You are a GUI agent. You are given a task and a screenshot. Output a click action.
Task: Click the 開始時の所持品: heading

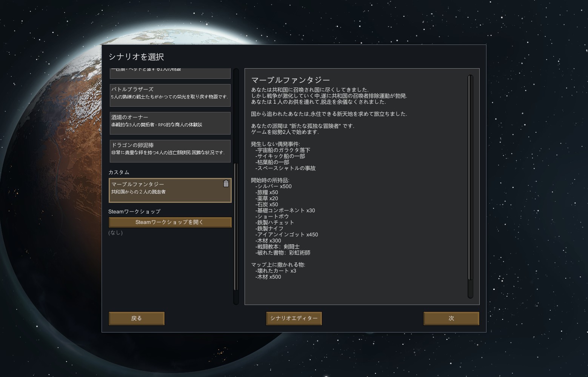point(270,180)
